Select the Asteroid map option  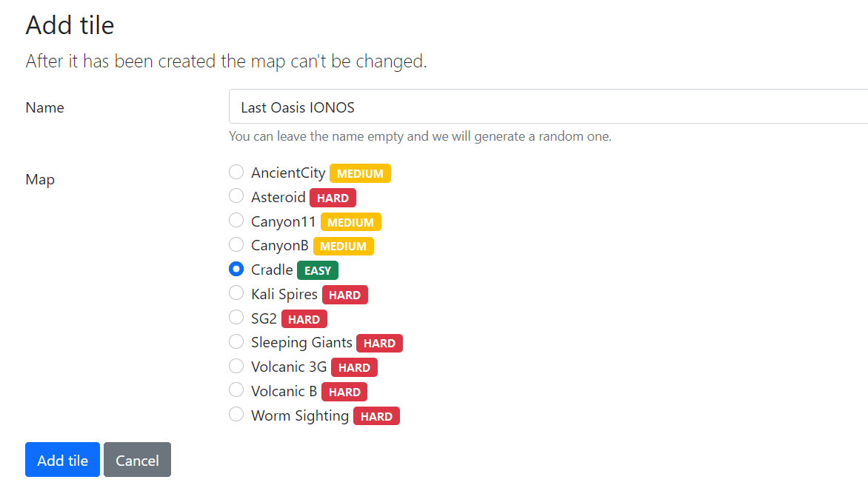(236, 196)
